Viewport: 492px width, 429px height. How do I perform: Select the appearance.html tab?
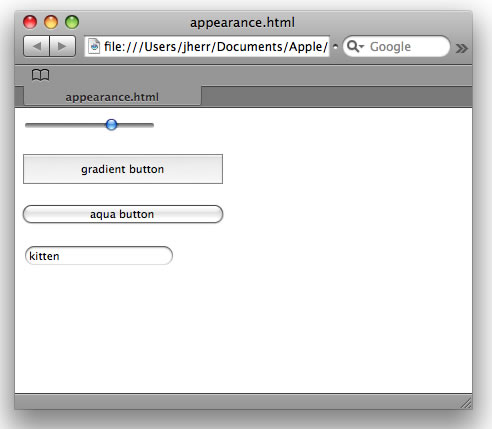pos(112,97)
